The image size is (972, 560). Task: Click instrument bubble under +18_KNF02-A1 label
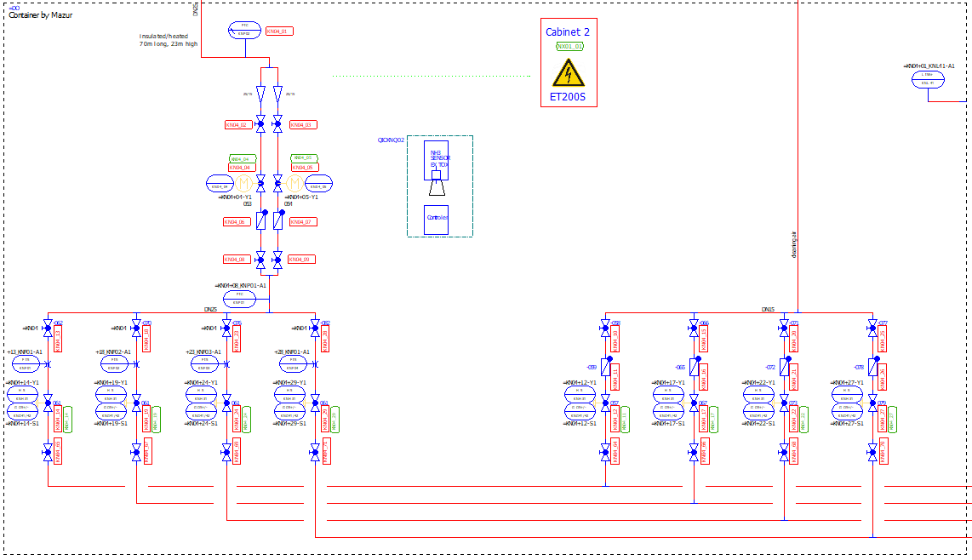(x=114, y=364)
